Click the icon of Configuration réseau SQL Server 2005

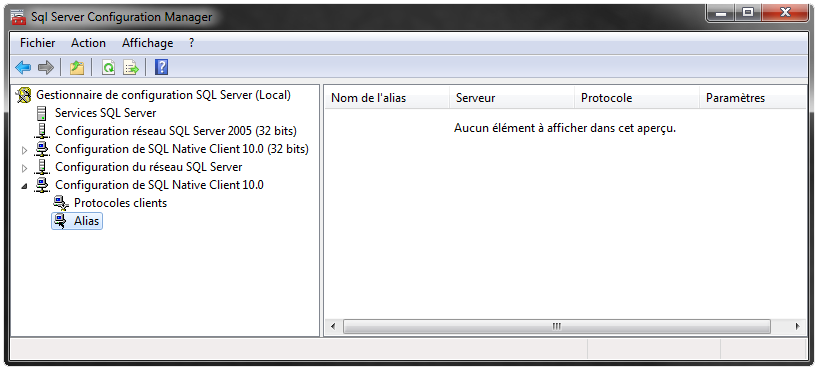tap(42, 131)
